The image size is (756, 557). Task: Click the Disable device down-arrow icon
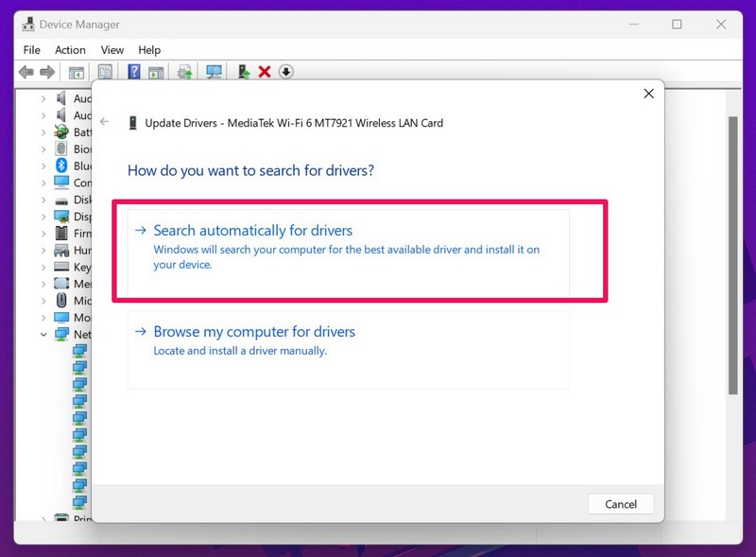(285, 72)
